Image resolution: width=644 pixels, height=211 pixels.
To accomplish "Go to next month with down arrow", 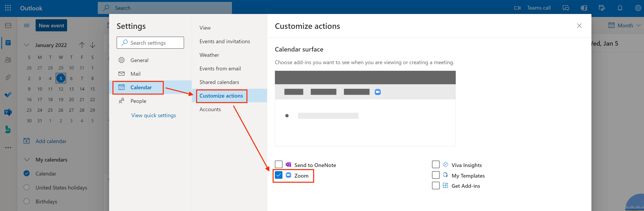I will (93, 45).
